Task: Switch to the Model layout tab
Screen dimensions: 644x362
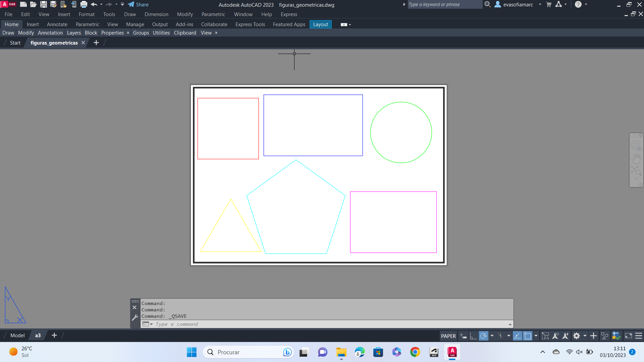Action: (x=17, y=335)
